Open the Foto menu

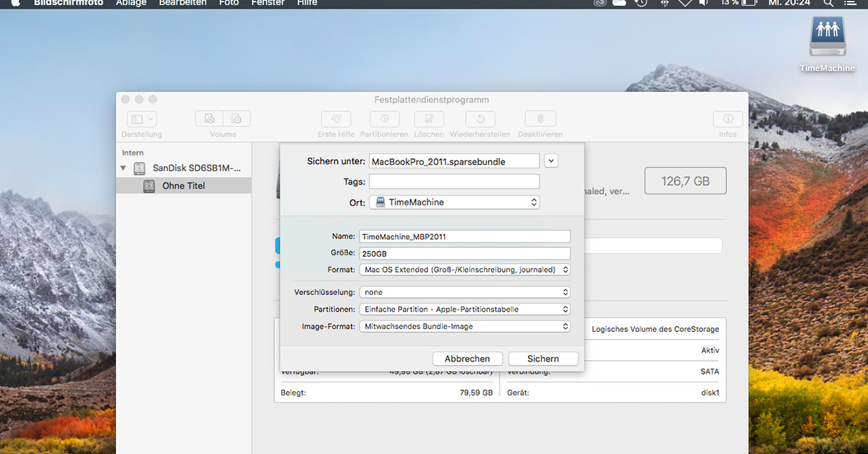click(229, 3)
